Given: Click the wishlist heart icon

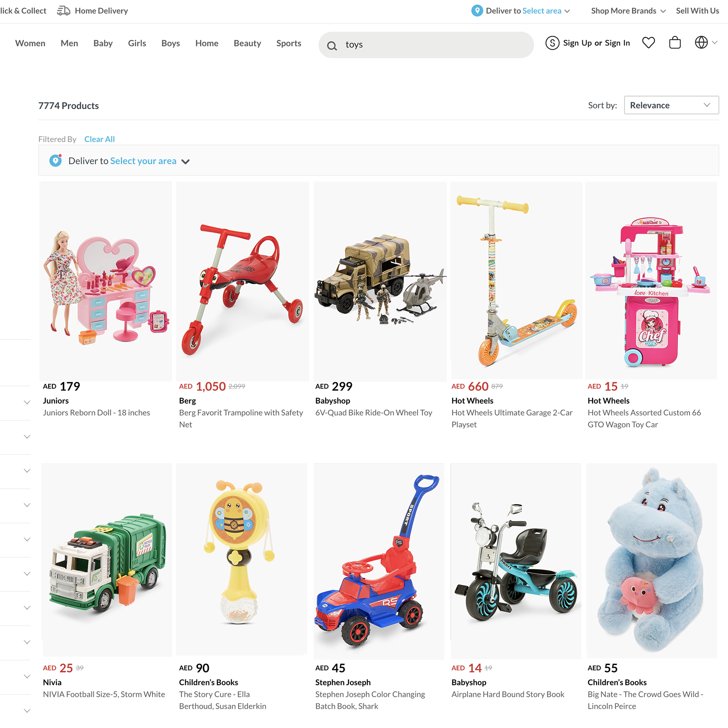Looking at the screenshot, I should click(649, 43).
